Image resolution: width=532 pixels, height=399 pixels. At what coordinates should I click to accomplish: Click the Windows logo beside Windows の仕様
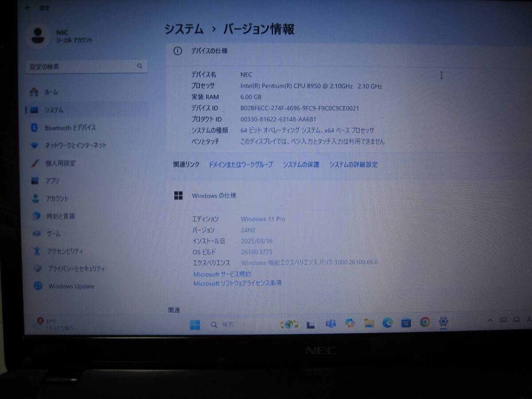click(x=178, y=196)
